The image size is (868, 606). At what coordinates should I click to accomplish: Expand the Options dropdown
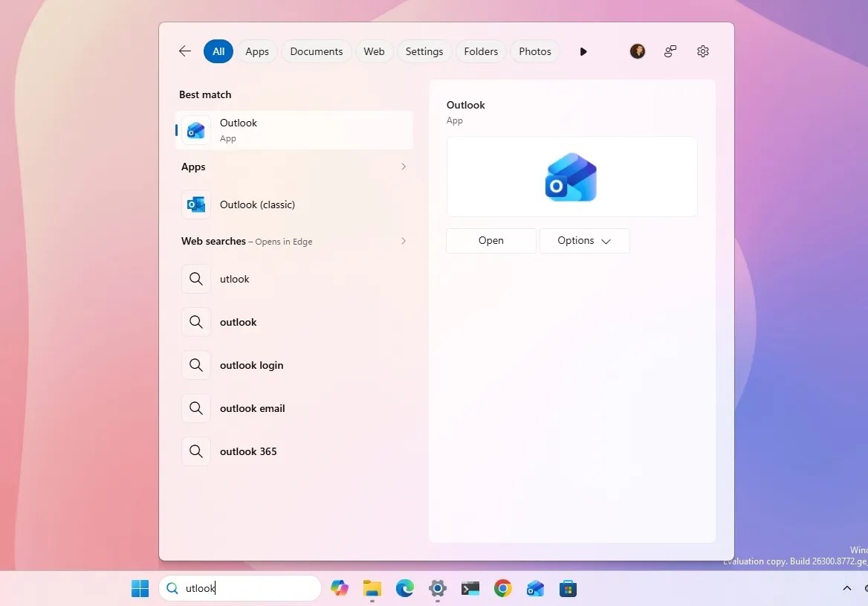[x=585, y=240]
